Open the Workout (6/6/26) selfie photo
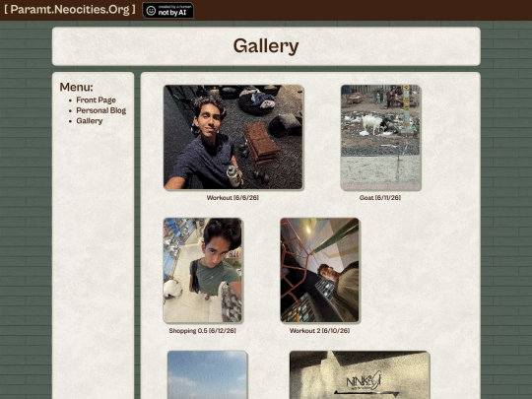The image size is (532, 399). click(x=233, y=137)
